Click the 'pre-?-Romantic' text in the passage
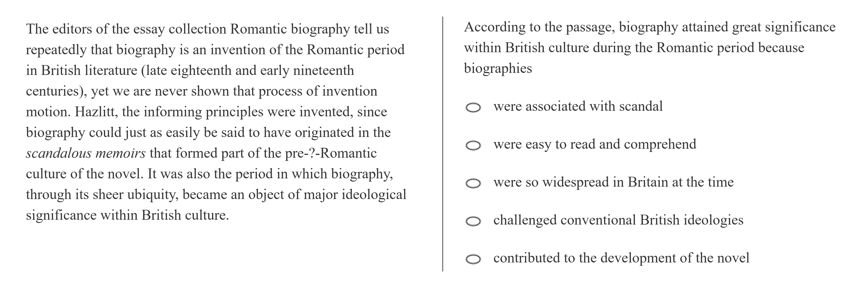 coord(331,154)
